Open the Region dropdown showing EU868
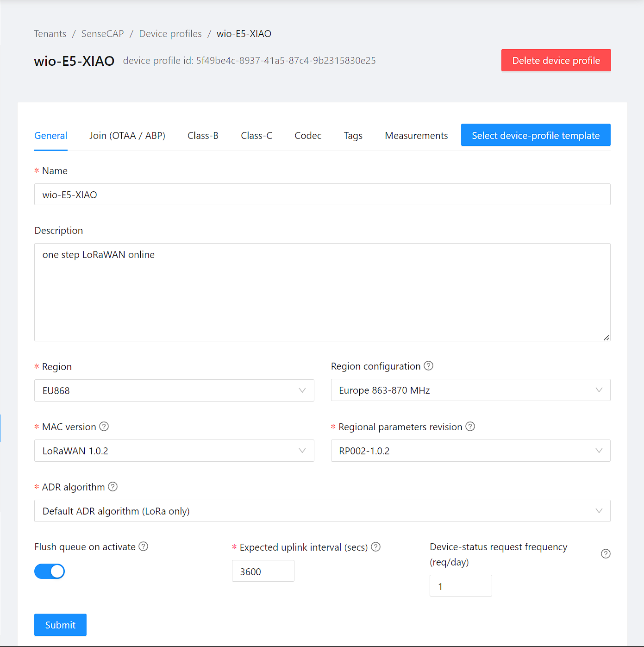644x647 pixels. (174, 390)
